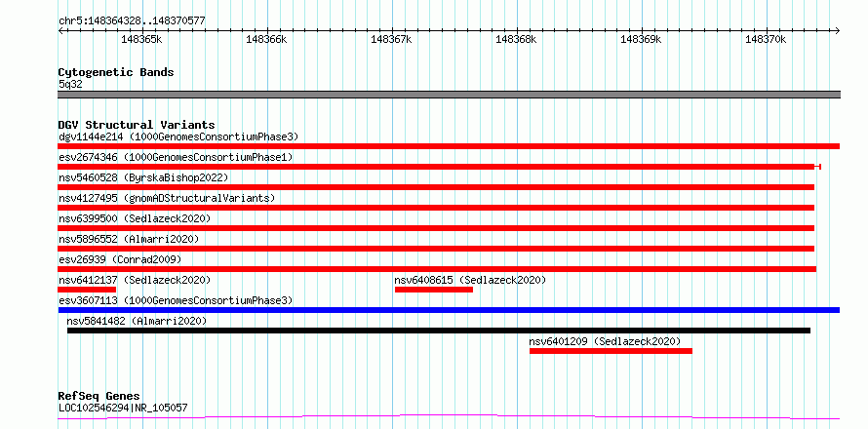Click the 148366k ruler tick label
The width and height of the screenshot is (868, 429).
click(x=267, y=39)
